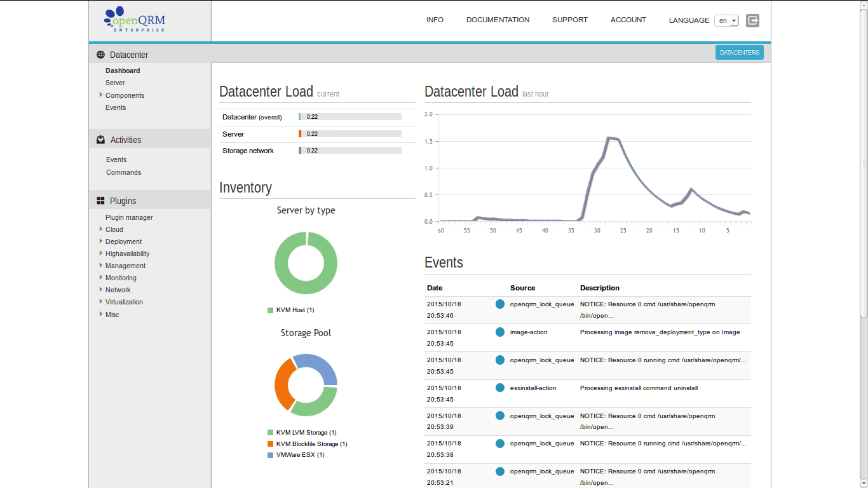This screenshot has width=868, height=488.
Task: Open Server in the Datacenter section
Action: (115, 83)
